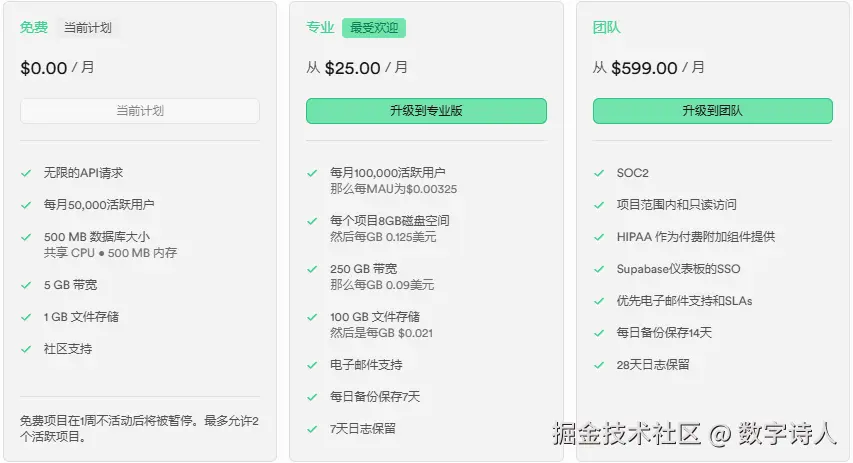The image size is (853, 463).
Task: Click checkmark next to 社区支持
Action: [26, 349]
